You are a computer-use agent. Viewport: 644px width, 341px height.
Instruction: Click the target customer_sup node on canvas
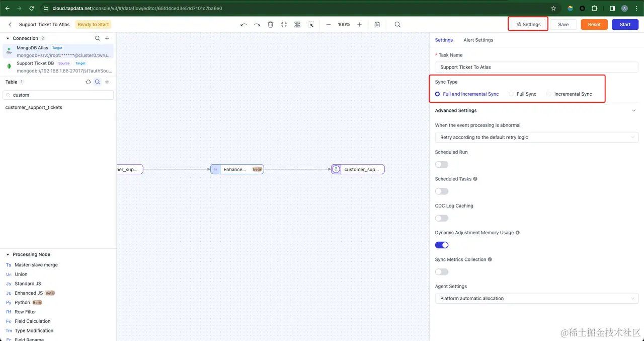click(x=358, y=169)
